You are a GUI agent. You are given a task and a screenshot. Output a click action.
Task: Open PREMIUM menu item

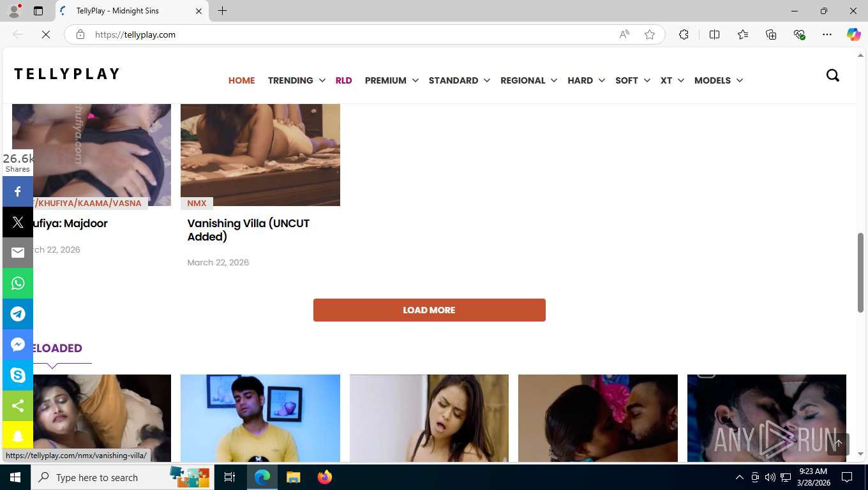coord(385,80)
